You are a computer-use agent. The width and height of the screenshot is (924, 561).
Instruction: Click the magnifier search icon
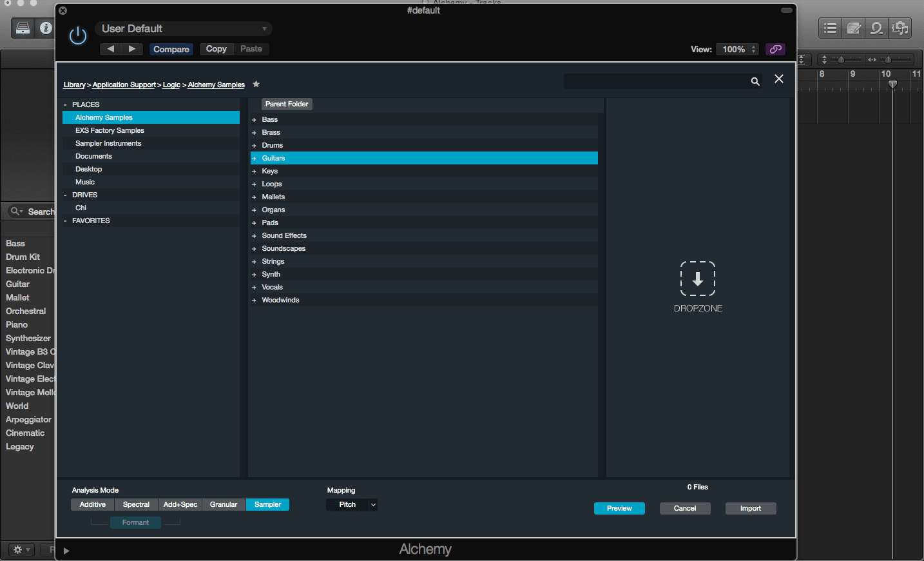pyautogui.click(x=755, y=81)
